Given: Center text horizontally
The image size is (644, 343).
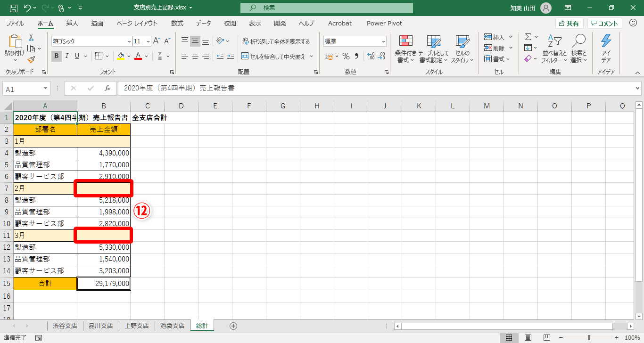Looking at the screenshot, I should pos(195,56).
